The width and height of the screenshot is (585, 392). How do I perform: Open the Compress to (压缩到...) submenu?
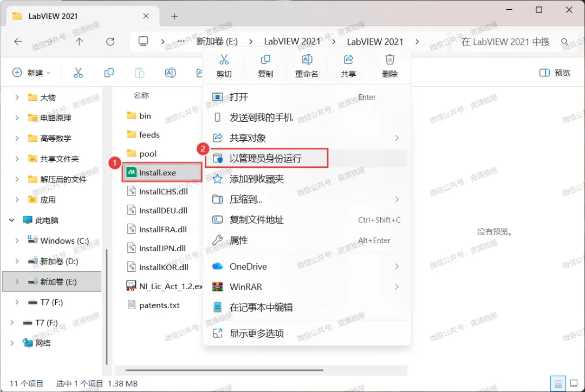click(306, 200)
